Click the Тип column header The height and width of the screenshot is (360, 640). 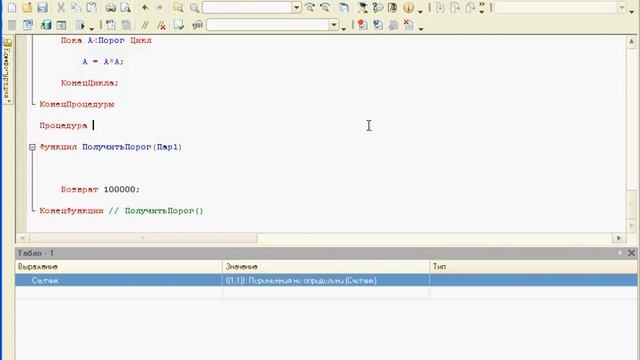coord(533,267)
